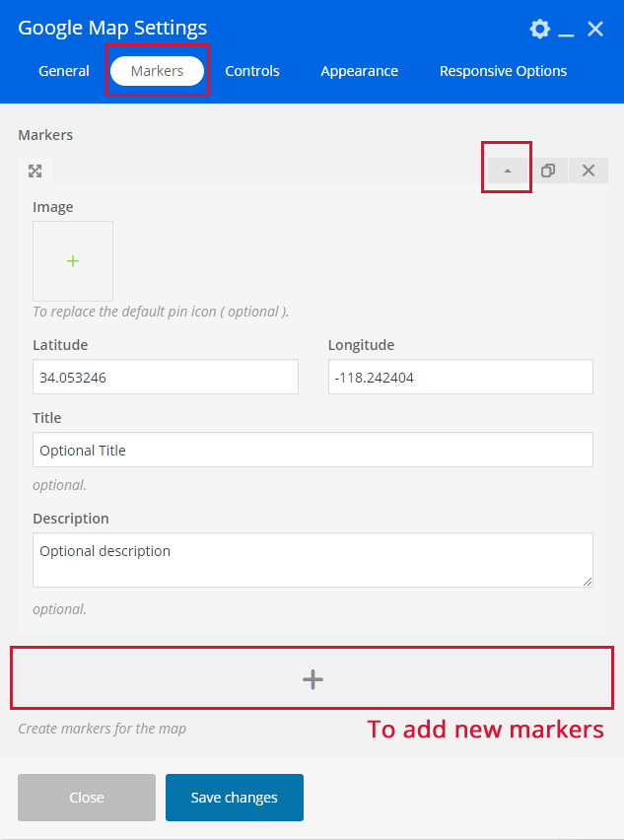The width and height of the screenshot is (624, 840).
Task: Click into the Title text field
Action: click(x=312, y=450)
